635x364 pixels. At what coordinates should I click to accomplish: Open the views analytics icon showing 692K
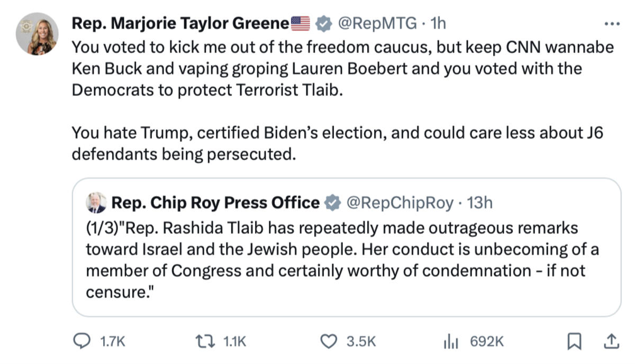(x=451, y=342)
